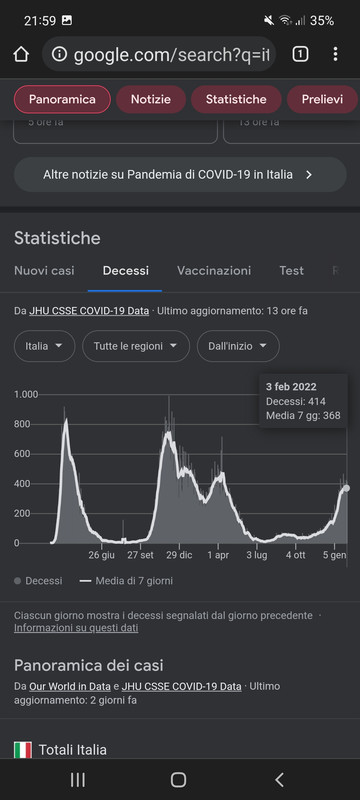Tap the 27 set axis label
The image size is (360, 800).
tap(140, 555)
